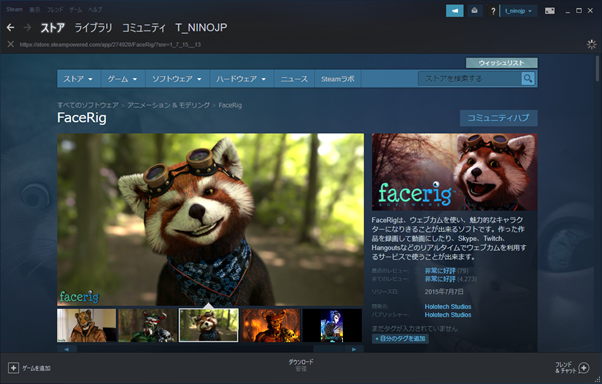Viewport: 602px width, 384px height.
Task: Switch to the コミュニティ main tab
Action: coord(144,28)
